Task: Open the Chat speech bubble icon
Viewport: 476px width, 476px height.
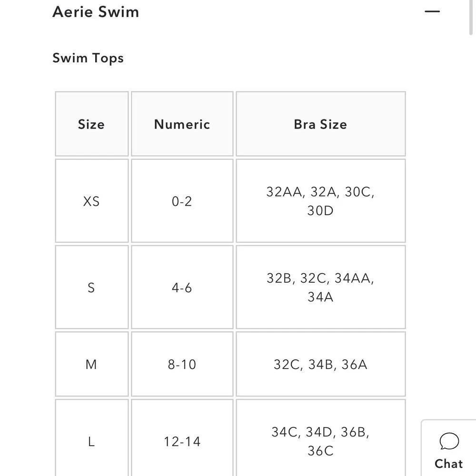Action: [449, 442]
